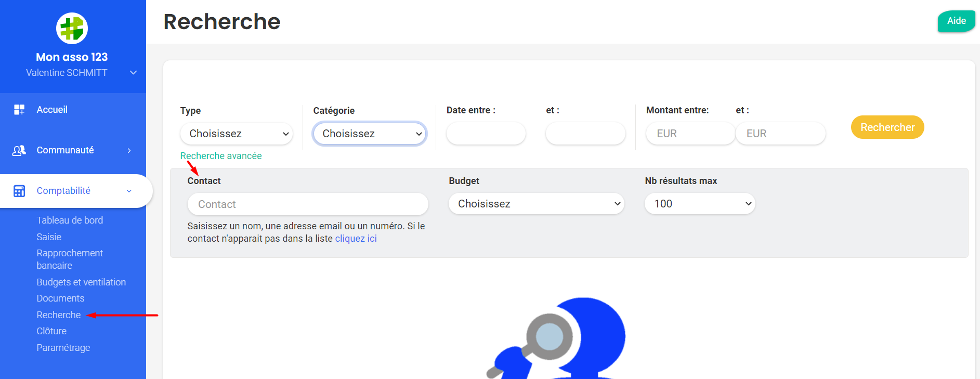Focus the Date entre start field
Image resolution: width=980 pixels, height=379 pixels.
tap(486, 134)
